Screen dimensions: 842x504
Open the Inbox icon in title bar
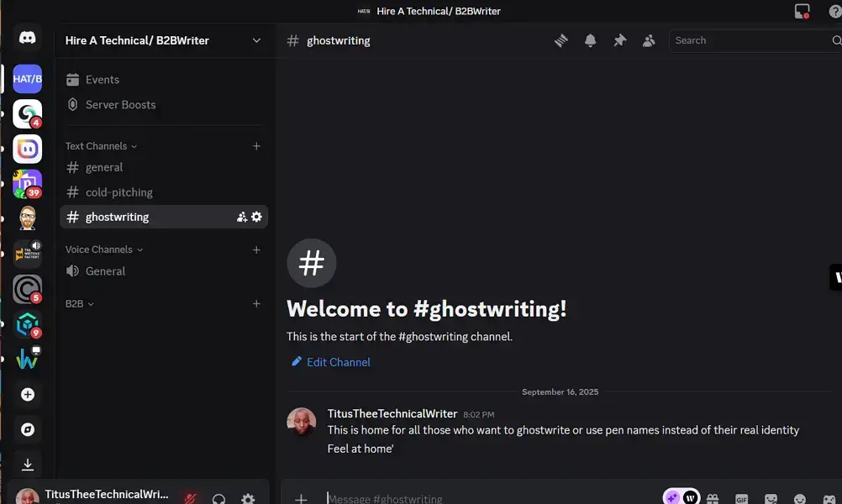pos(802,11)
